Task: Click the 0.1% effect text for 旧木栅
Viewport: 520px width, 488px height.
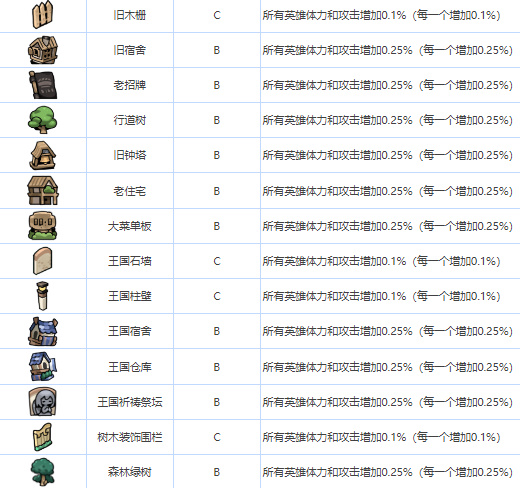Action: coord(381,15)
